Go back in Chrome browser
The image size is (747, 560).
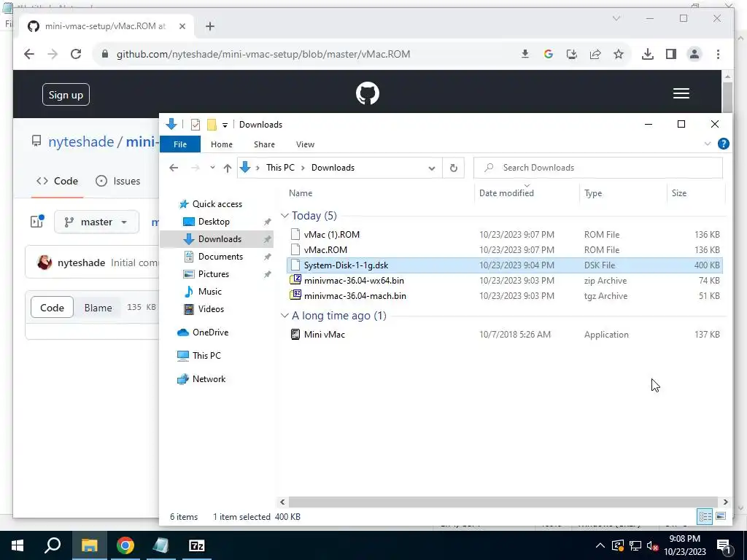[29, 54]
